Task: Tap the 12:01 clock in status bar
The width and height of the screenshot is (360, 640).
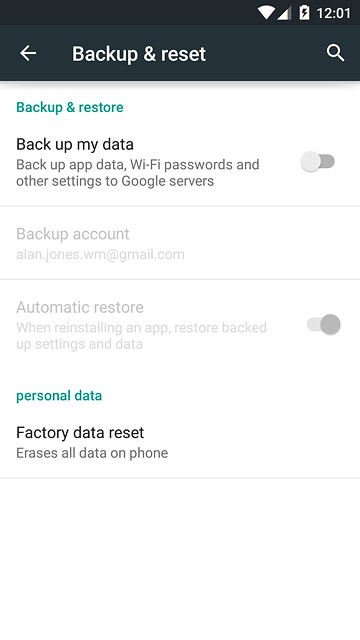Action: coord(333,13)
